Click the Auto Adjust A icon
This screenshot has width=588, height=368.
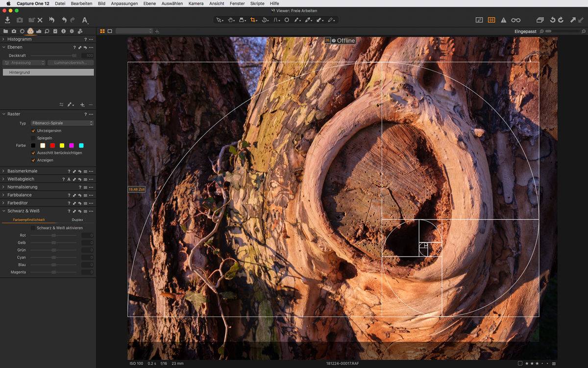(85, 20)
